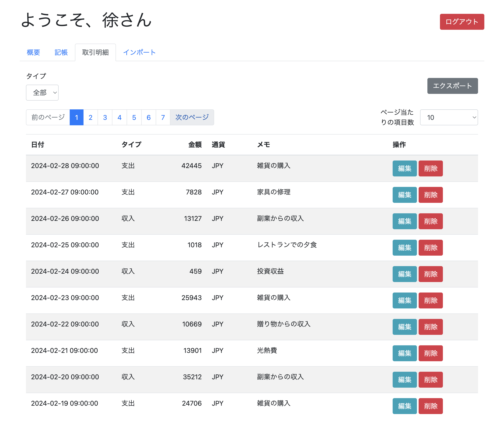Click the ようこそ、徐さん heading

pos(86,20)
